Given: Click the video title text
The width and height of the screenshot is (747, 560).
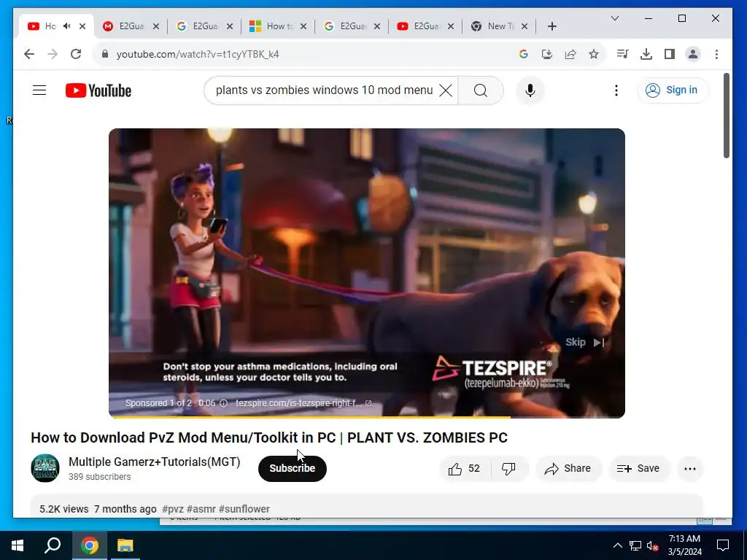Looking at the screenshot, I should tap(269, 437).
